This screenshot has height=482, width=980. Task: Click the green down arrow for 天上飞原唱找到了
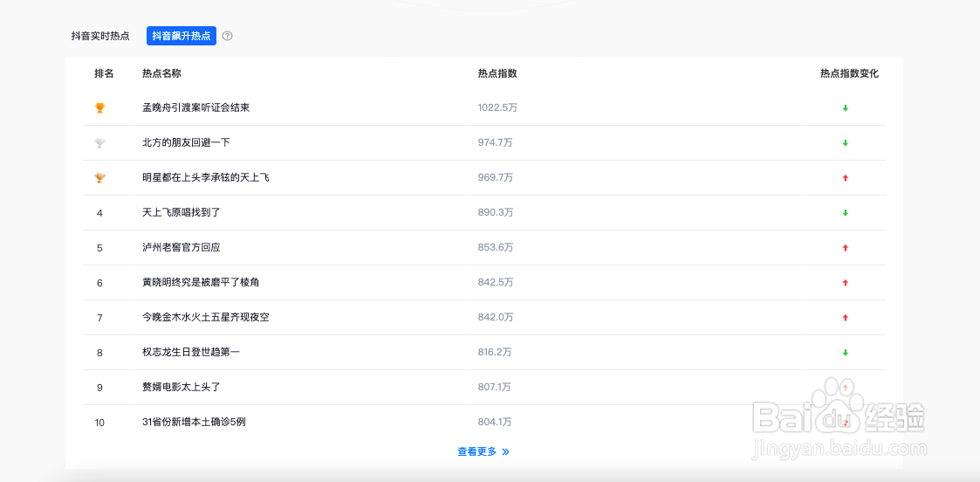click(x=846, y=213)
